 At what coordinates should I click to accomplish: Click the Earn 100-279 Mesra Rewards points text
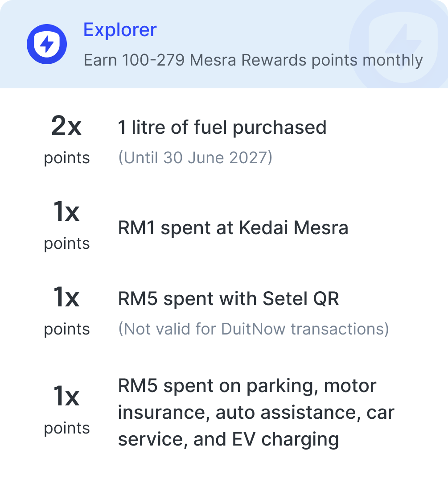pyautogui.click(x=253, y=60)
